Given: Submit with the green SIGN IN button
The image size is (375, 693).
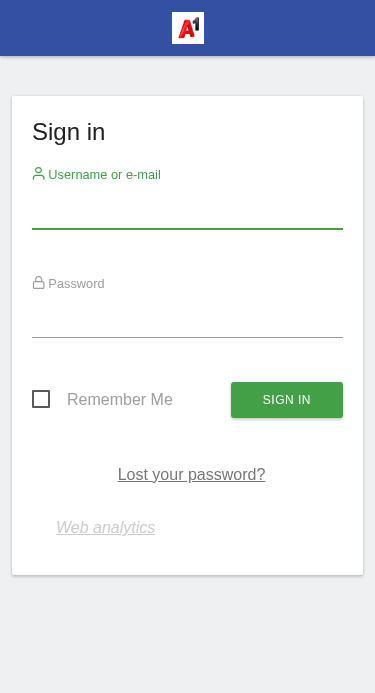Looking at the screenshot, I should point(287,400).
